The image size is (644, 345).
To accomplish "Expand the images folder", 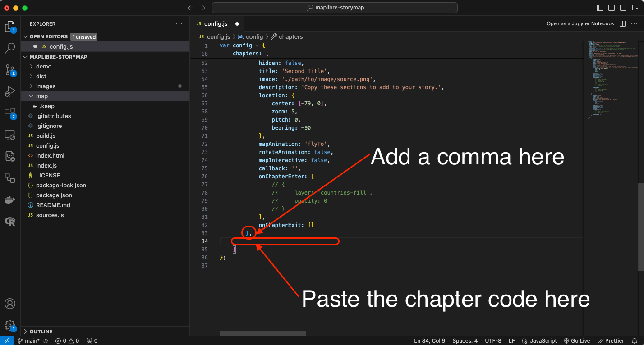I will [46, 86].
